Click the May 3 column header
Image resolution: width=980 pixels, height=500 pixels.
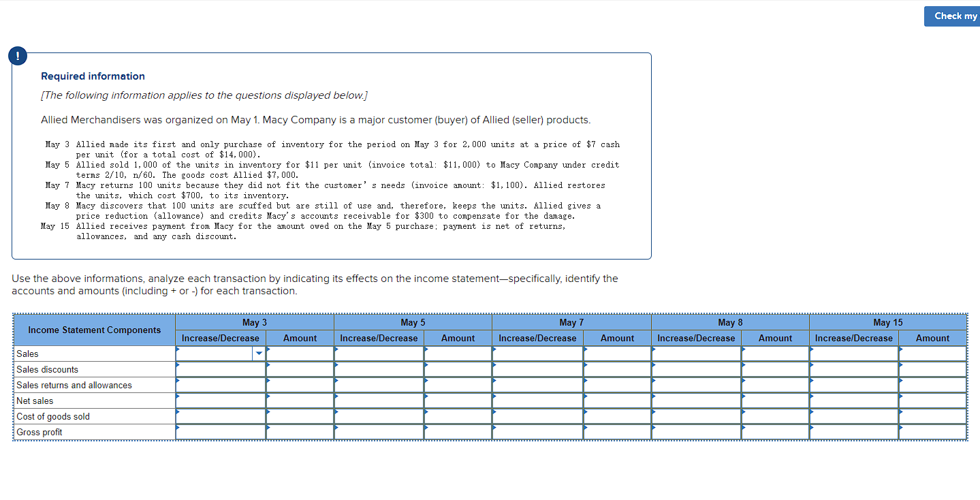(254, 322)
